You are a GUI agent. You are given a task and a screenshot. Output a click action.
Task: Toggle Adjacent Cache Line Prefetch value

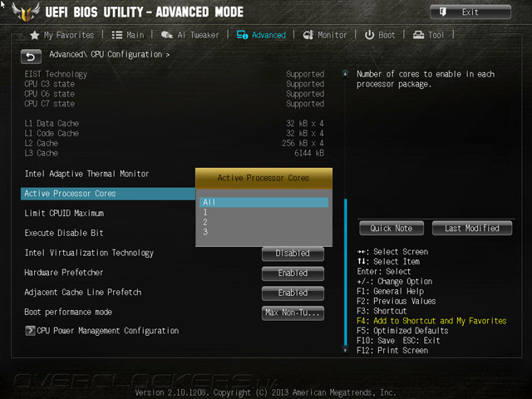click(293, 293)
